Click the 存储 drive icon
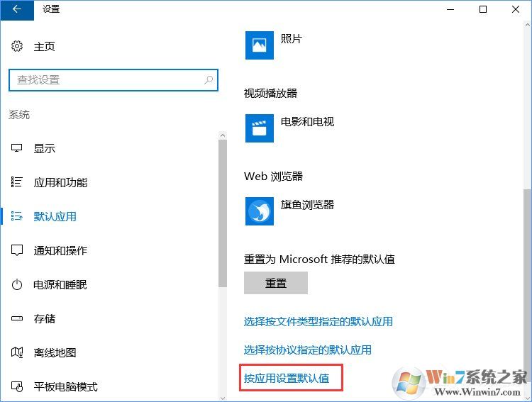 point(17,318)
